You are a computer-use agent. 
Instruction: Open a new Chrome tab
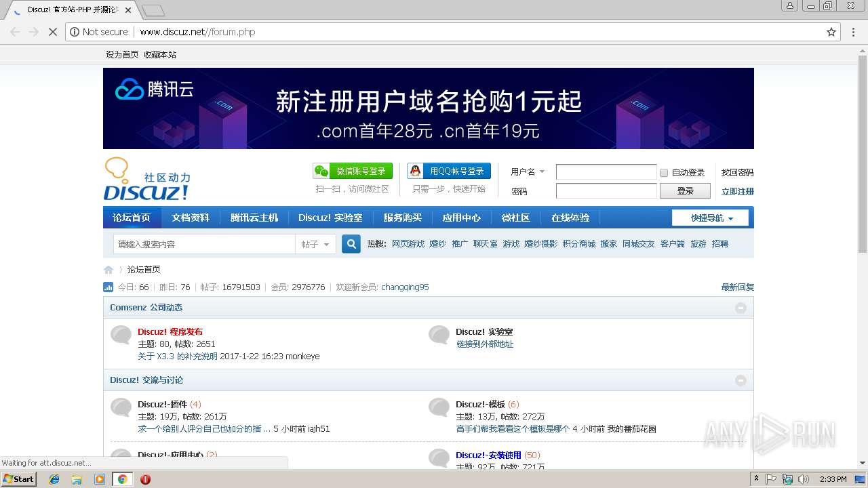pos(153,11)
